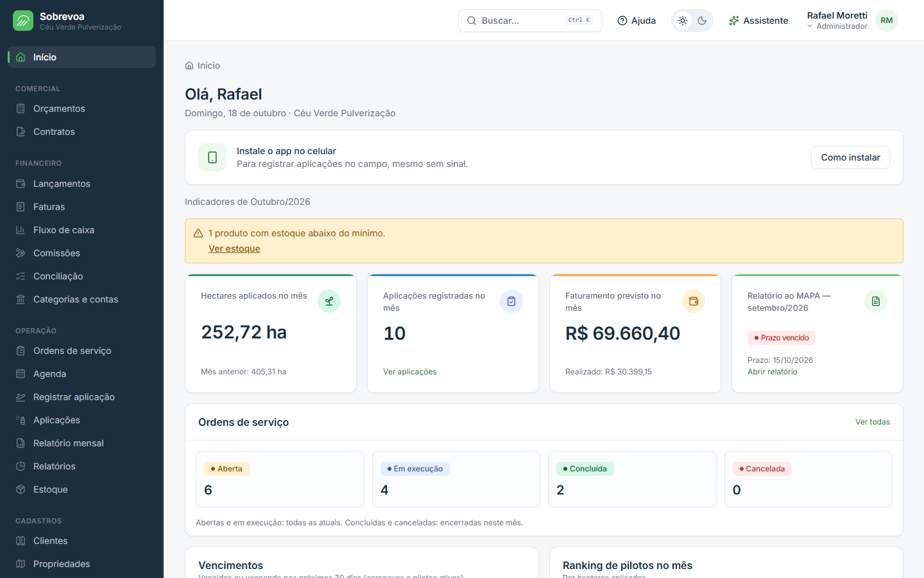Open the Ajuda help link
The image size is (924, 578).
(x=637, y=21)
